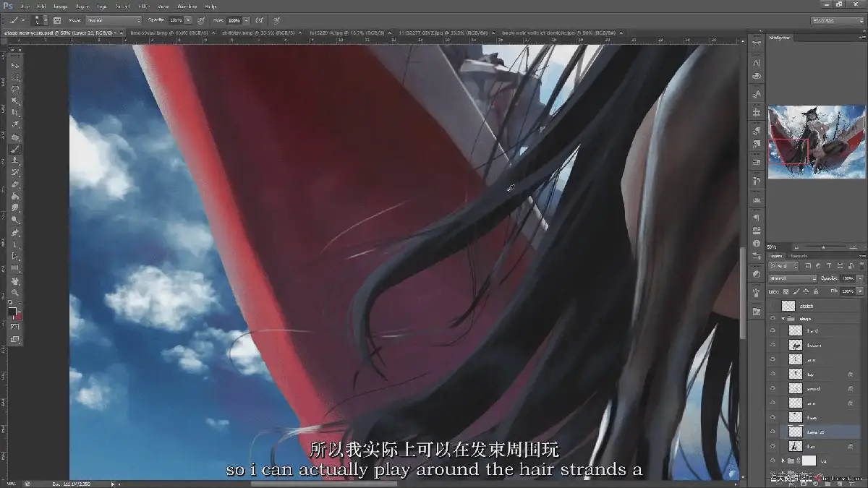
Task: Select the Pen tool
Action: [16, 233]
